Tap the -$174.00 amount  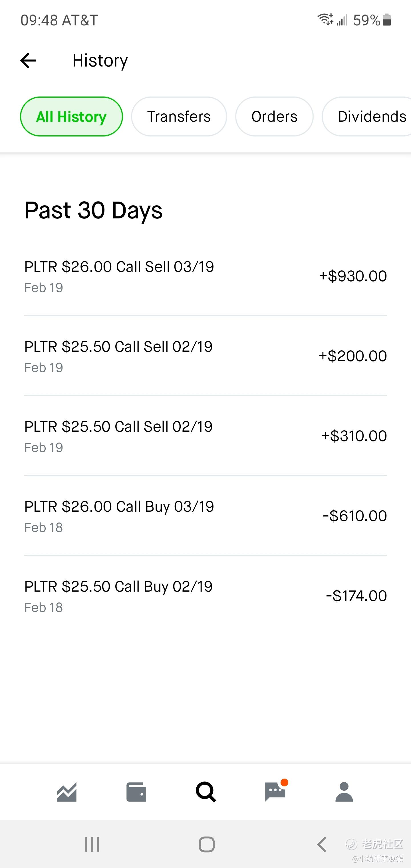point(356,596)
